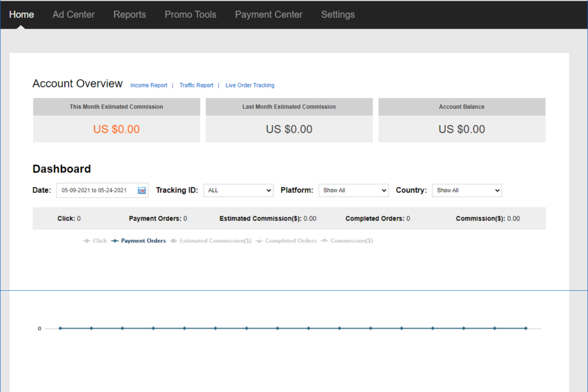Open the Payment Center menu
This screenshot has width=588, height=392.
coord(269,15)
